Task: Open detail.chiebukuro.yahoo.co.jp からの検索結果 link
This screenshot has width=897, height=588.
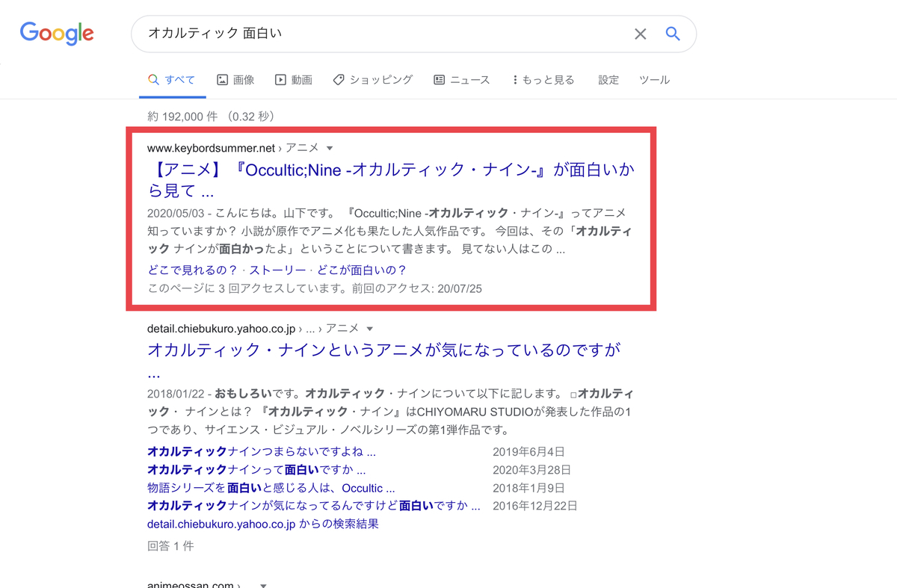Action: coord(263,524)
